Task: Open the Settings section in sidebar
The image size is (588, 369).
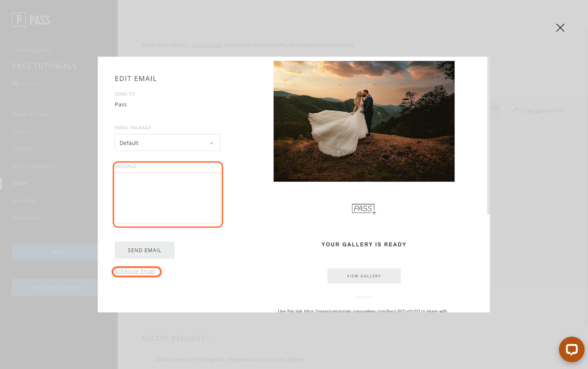Action: tap(22, 149)
